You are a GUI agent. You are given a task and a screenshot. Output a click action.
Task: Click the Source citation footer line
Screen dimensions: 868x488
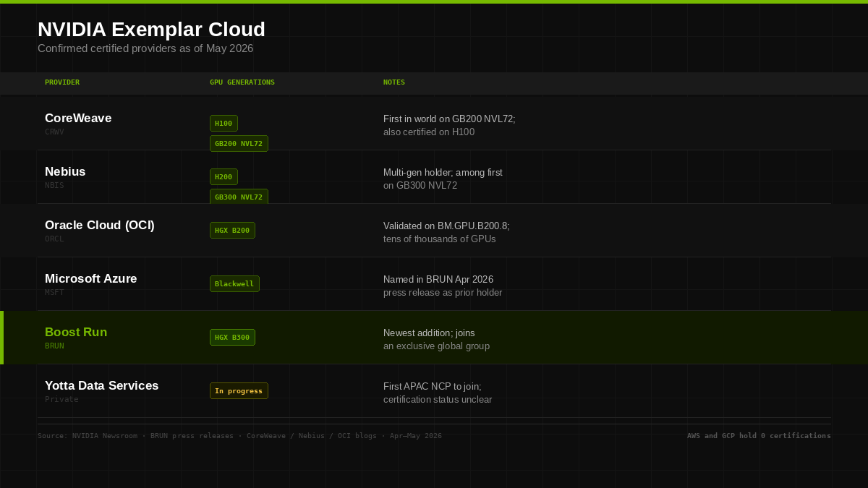point(239,436)
